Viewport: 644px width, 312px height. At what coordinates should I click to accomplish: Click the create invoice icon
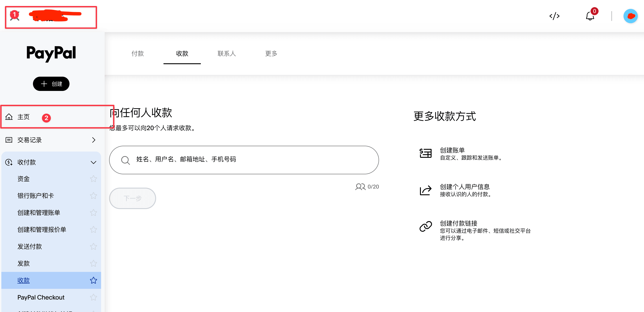pos(425,153)
